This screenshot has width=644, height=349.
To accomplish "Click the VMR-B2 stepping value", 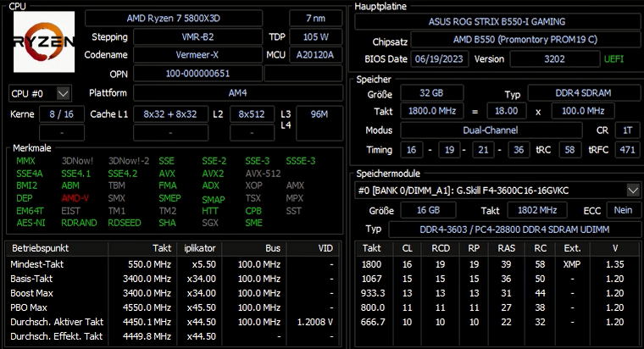I will coord(197,37).
